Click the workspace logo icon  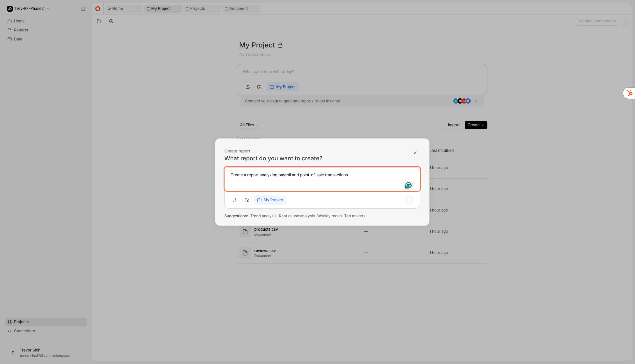pyautogui.click(x=10, y=9)
